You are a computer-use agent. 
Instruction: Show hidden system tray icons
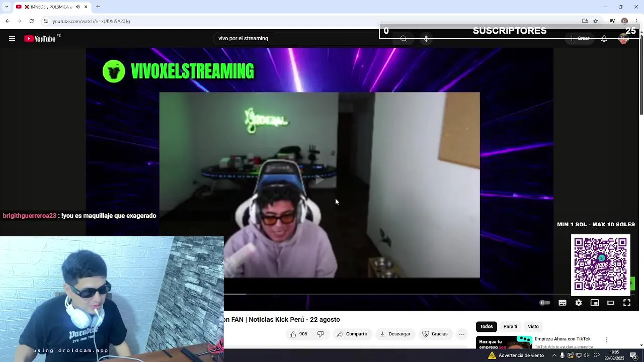pos(554,355)
